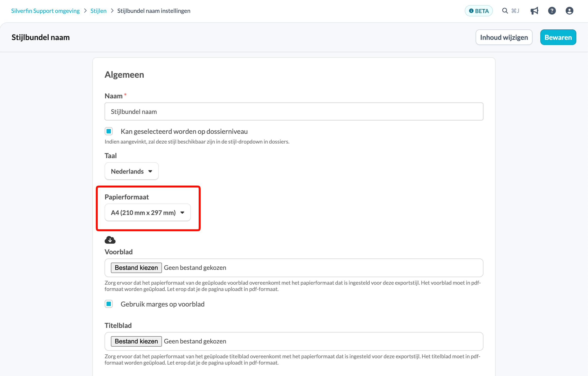This screenshot has height=376, width=588.
Task: Click the BETA info badge
Action: (479, 11)
